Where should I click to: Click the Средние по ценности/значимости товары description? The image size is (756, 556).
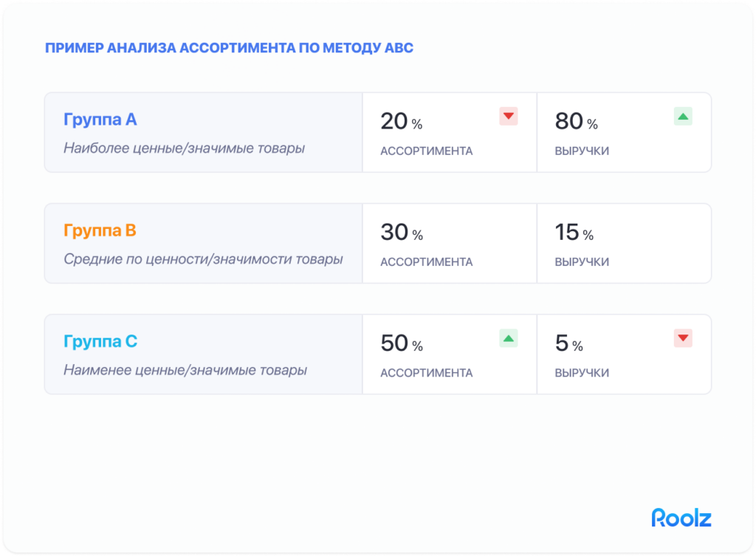coord(203,259)
